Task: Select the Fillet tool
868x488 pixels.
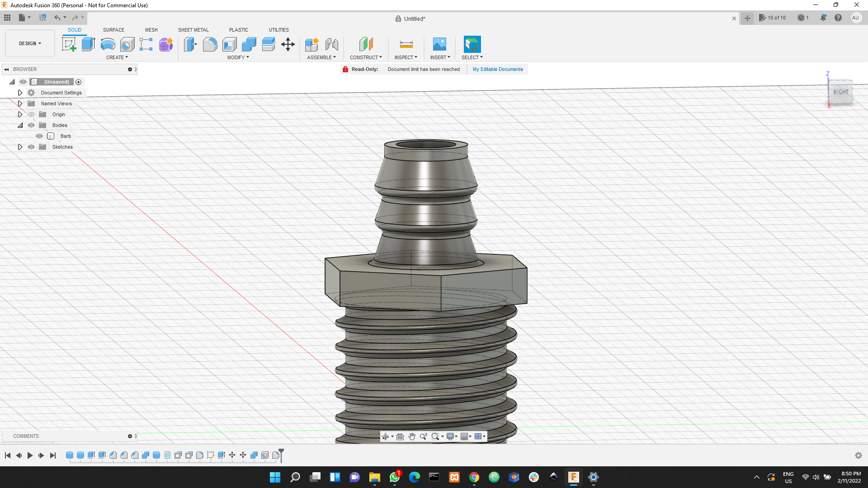Action: pos(210,44)
